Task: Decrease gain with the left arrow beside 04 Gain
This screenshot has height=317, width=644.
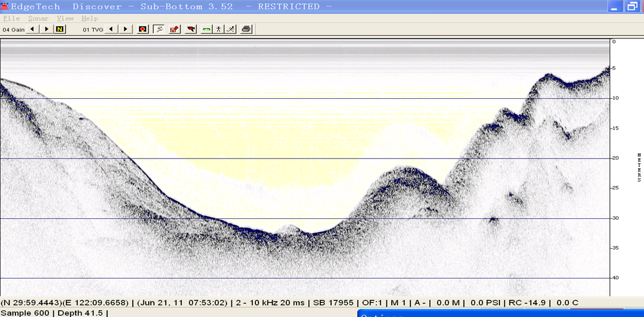Action: [x=33, y=29]
